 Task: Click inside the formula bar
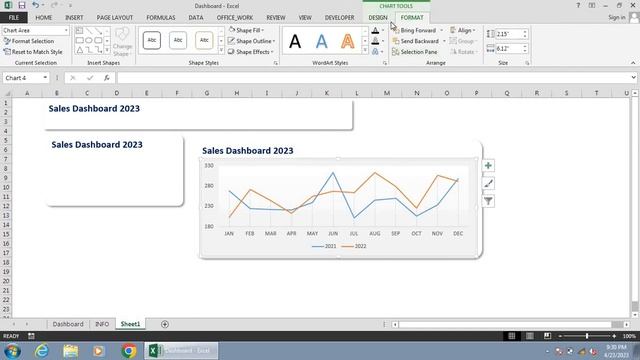click(x=373, y=78)
